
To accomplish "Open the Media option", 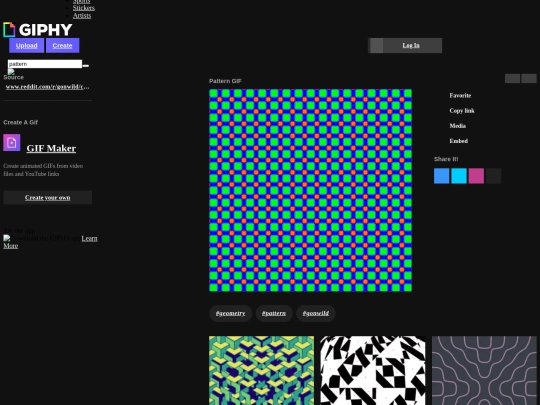I will click(x=458, y=126).
